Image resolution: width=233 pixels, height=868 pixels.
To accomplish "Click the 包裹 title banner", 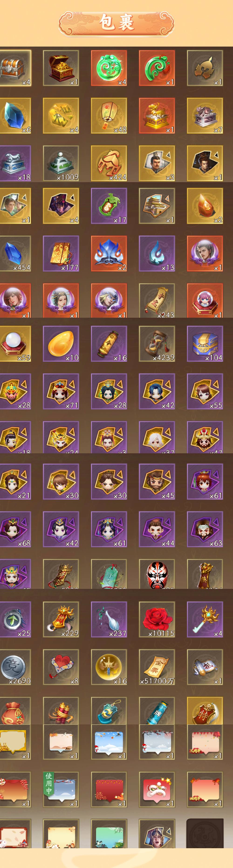I will click(x=116, y=23).
